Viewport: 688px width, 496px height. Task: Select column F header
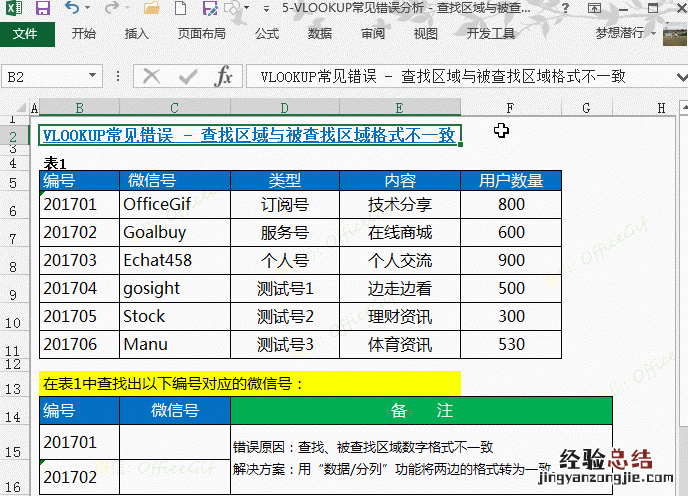coord(510,108)
